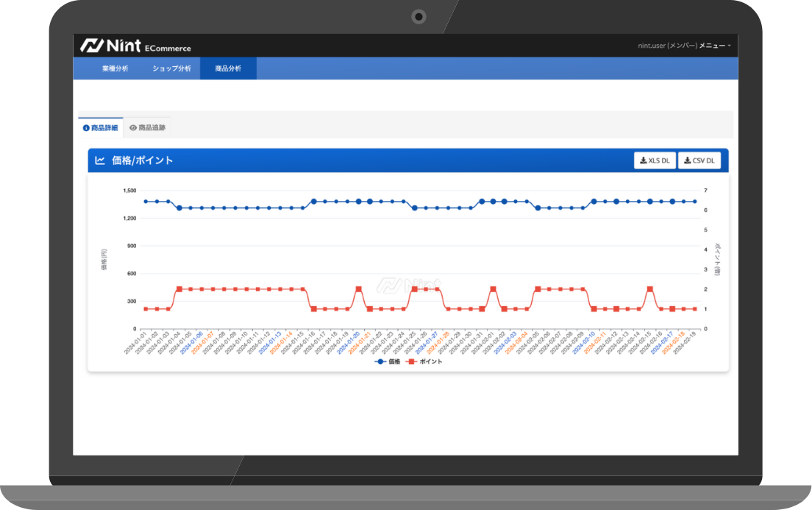Image resolution: width=812 pixels, height=510 pixels.
Task: Click the info icon on 商品詳細 tab
Action: click(x=86, y=127)
